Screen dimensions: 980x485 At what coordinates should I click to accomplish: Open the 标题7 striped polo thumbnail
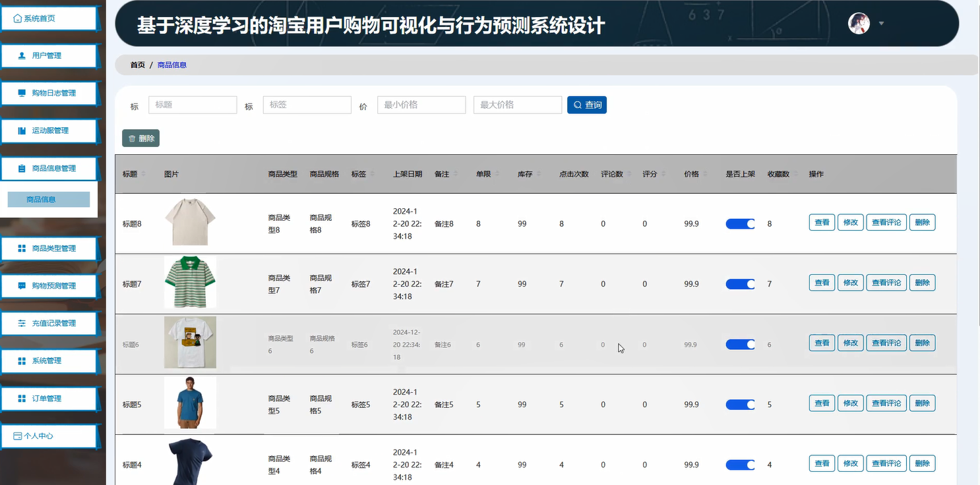(x=190, y=282)
